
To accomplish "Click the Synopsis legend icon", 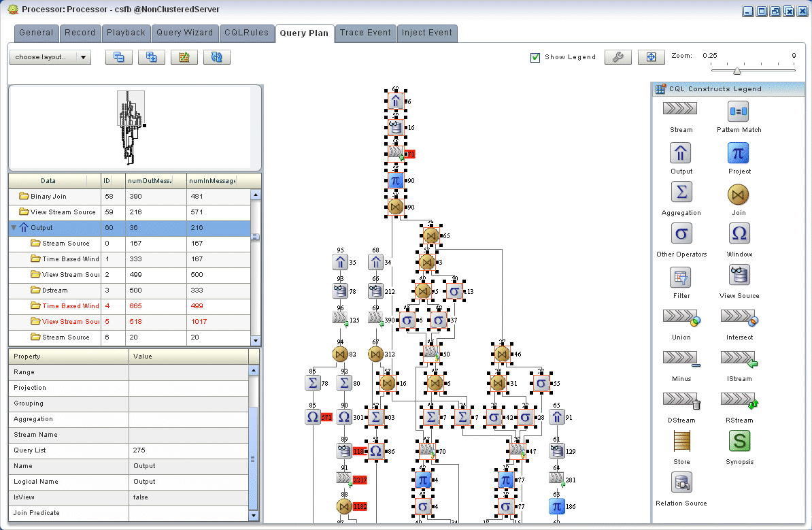I will click(739, 442).
